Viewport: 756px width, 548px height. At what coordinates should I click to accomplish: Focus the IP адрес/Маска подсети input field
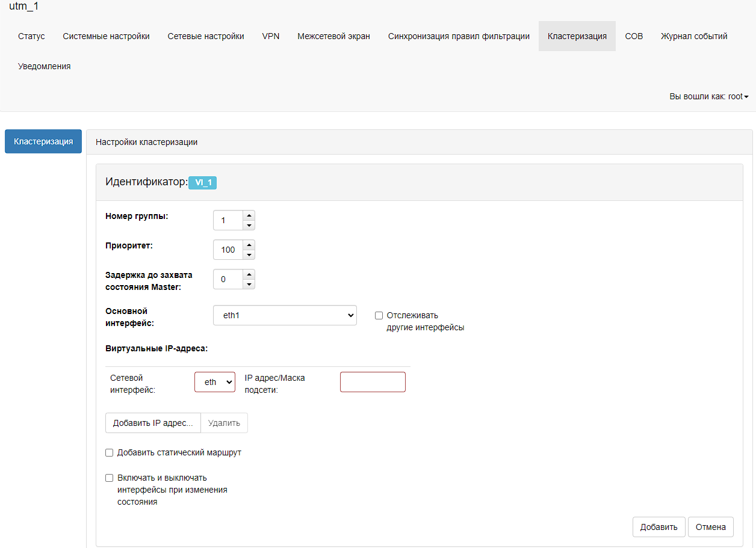click(373, 382)
